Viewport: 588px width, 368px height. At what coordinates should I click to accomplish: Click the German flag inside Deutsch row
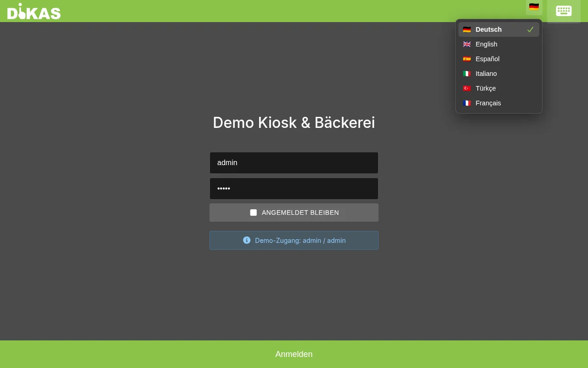click(x=467, y=29)
